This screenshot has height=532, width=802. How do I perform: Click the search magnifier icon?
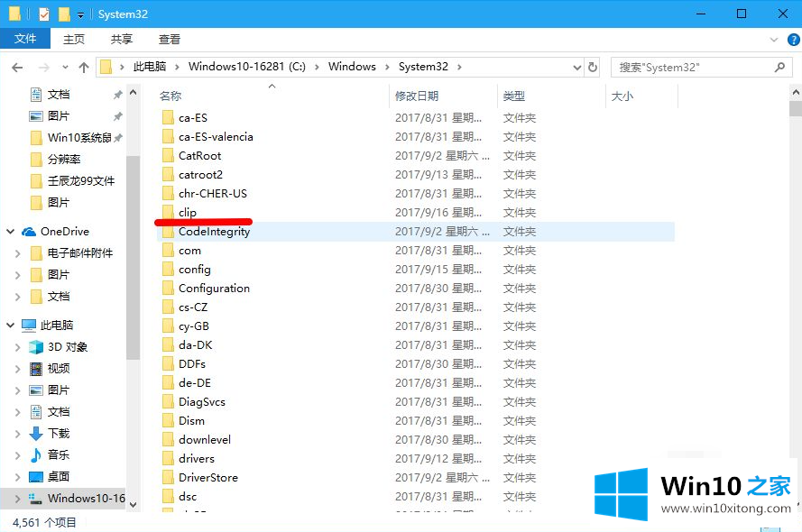[779, 67]
